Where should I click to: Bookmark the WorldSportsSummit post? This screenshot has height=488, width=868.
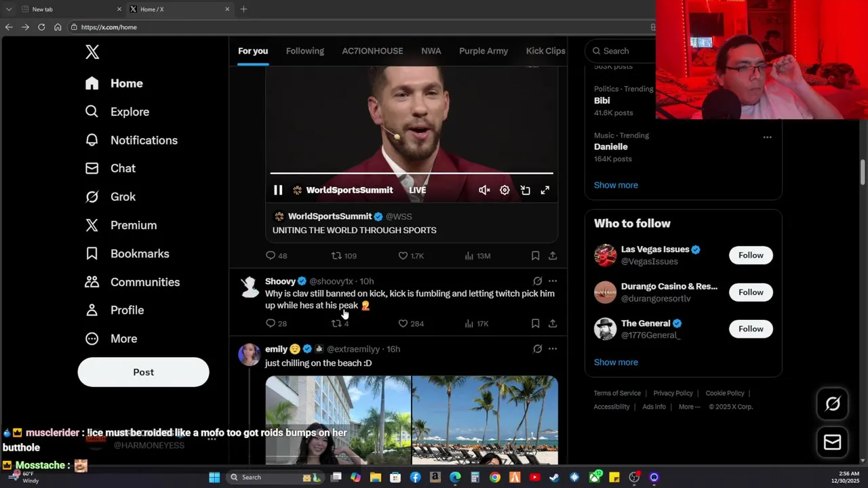535,256
